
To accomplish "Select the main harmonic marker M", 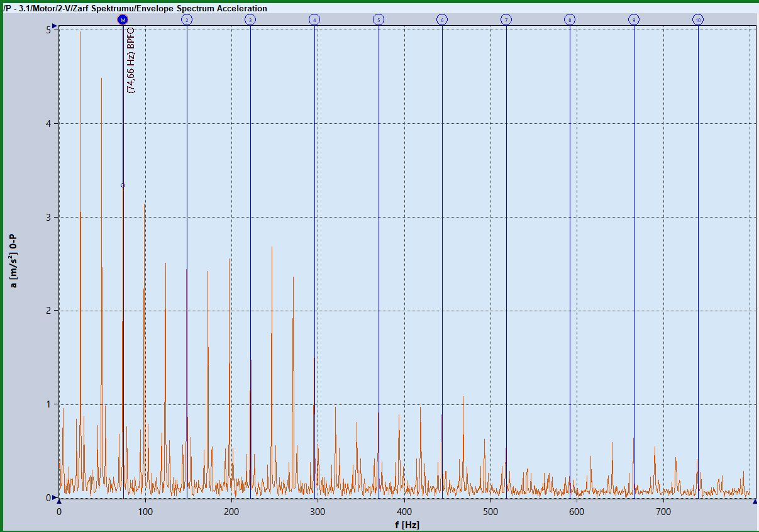I will tap(123, 19).
